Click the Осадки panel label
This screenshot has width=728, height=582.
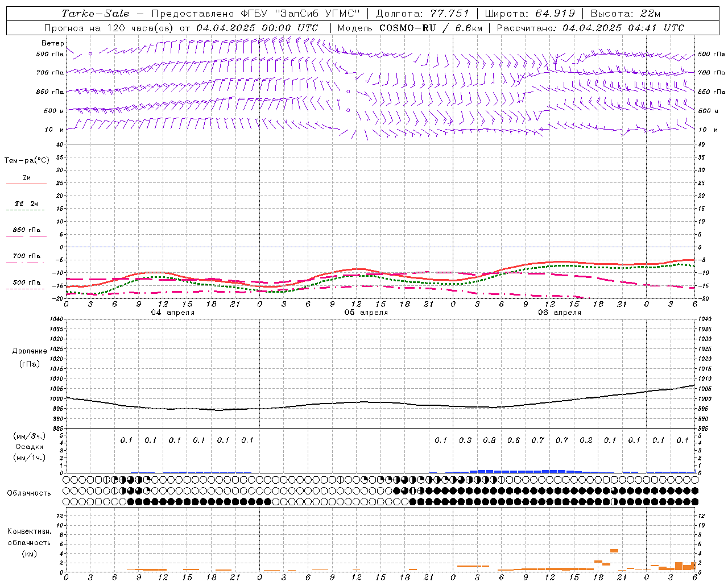pyautogui.click(x=30, y=447)
